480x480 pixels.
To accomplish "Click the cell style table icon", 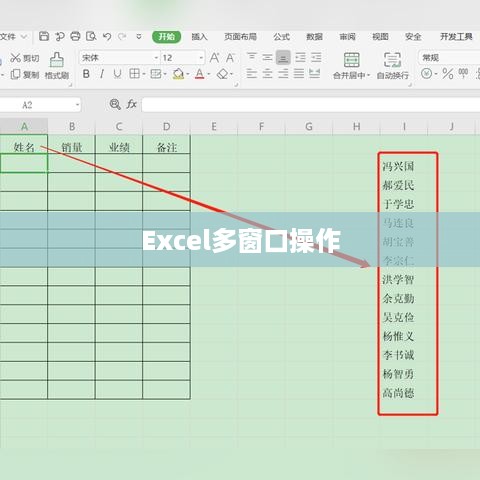I will 156,74.
